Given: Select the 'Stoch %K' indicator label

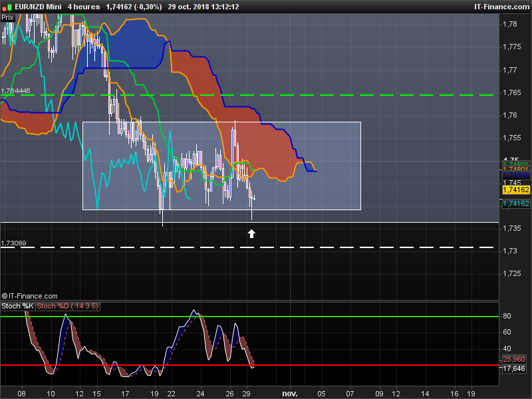Looking at the screenshot, I should pyautogui.click(x=17, y=306).
